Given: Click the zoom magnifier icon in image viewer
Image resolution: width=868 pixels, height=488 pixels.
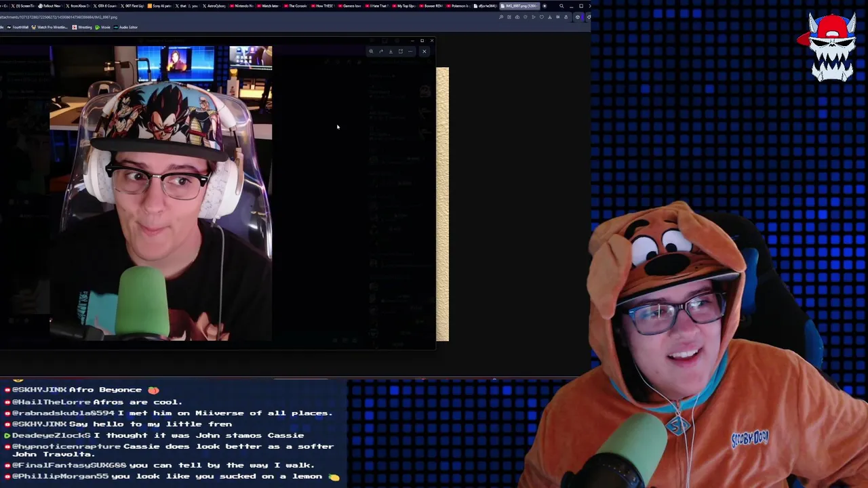Looking at the screenshot, I should 371,51.
